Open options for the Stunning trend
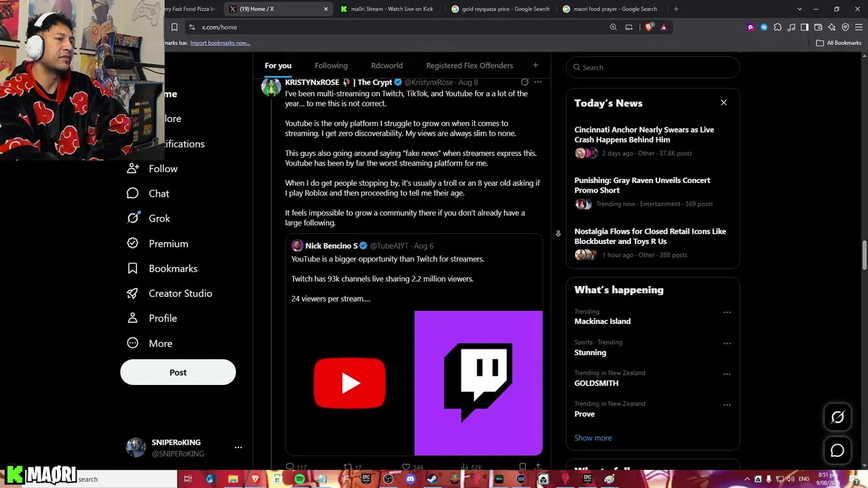 pos(727,343)
